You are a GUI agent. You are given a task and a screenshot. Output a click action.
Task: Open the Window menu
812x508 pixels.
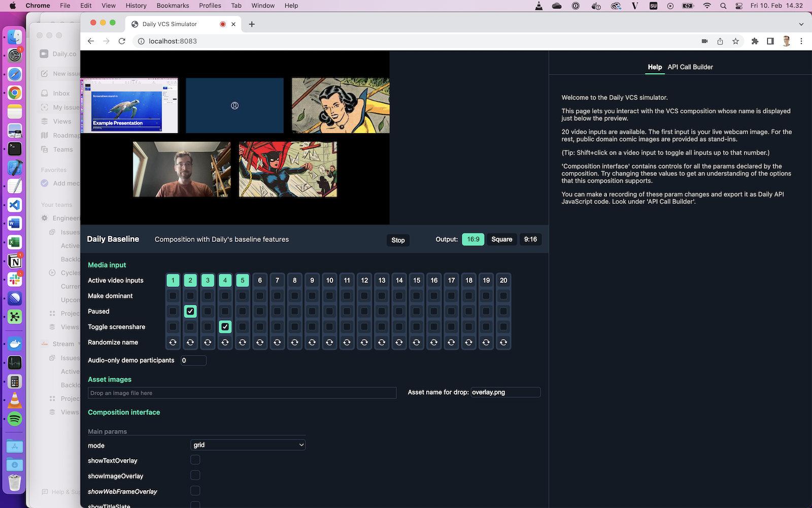click(263, 6)
